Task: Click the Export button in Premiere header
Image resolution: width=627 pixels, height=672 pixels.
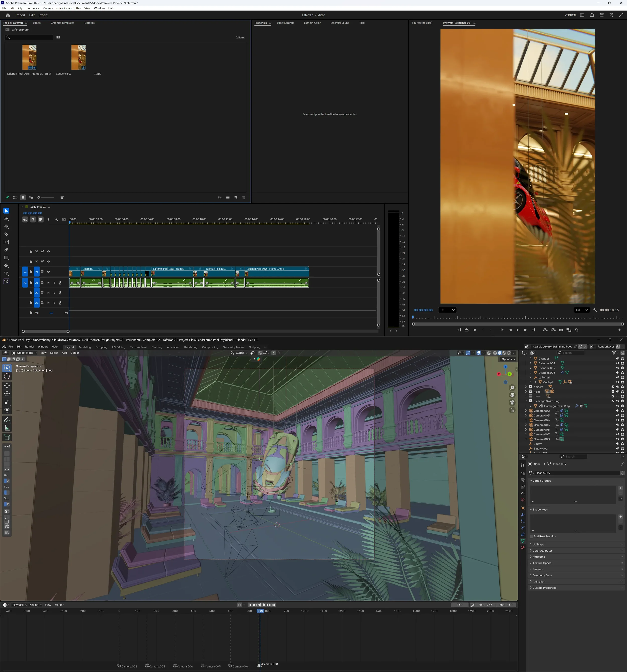Action: coord(43,15)
